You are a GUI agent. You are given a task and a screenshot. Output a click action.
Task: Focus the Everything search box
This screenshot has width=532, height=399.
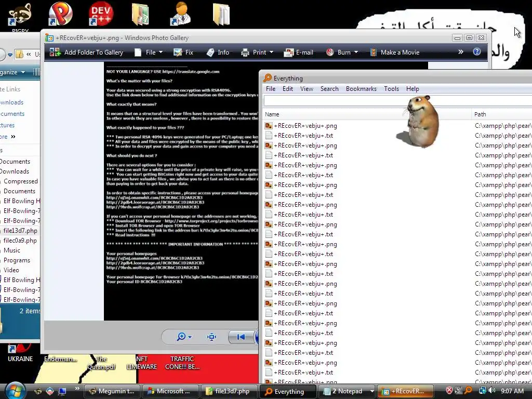click(397, 101)
